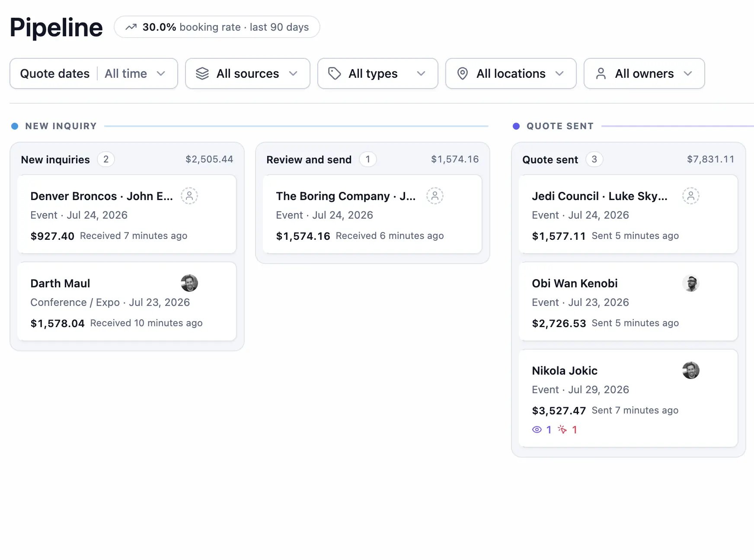Expand the All locations dropdown chevron

(559, 73)
